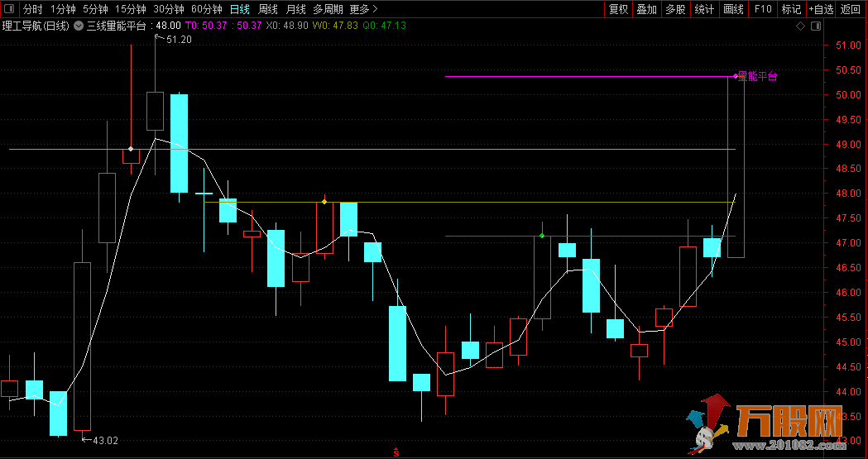
Task: Click the 标记 mark button
Action: 791,9
